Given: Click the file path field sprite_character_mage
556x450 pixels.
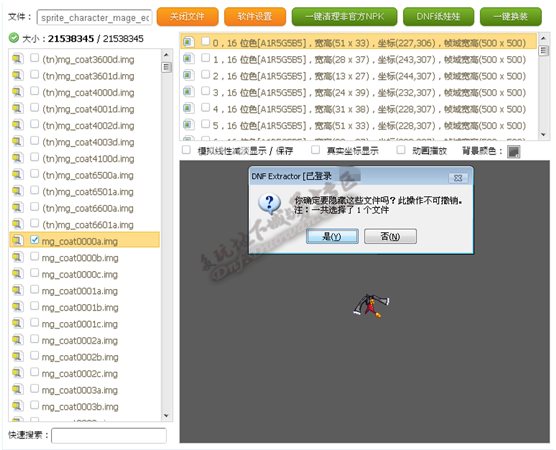Looking at the screenshot, I should pyautogui.click(x=94, y=17).
